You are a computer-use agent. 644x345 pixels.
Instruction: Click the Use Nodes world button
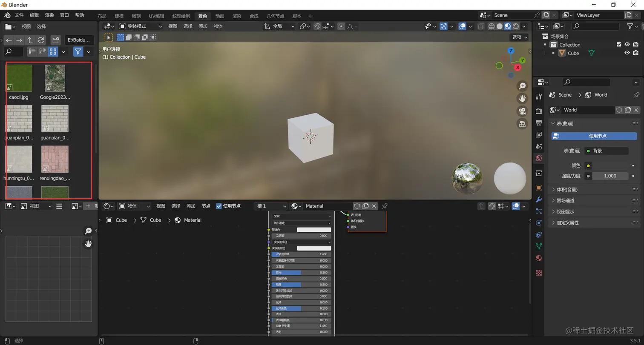(594, 136)
